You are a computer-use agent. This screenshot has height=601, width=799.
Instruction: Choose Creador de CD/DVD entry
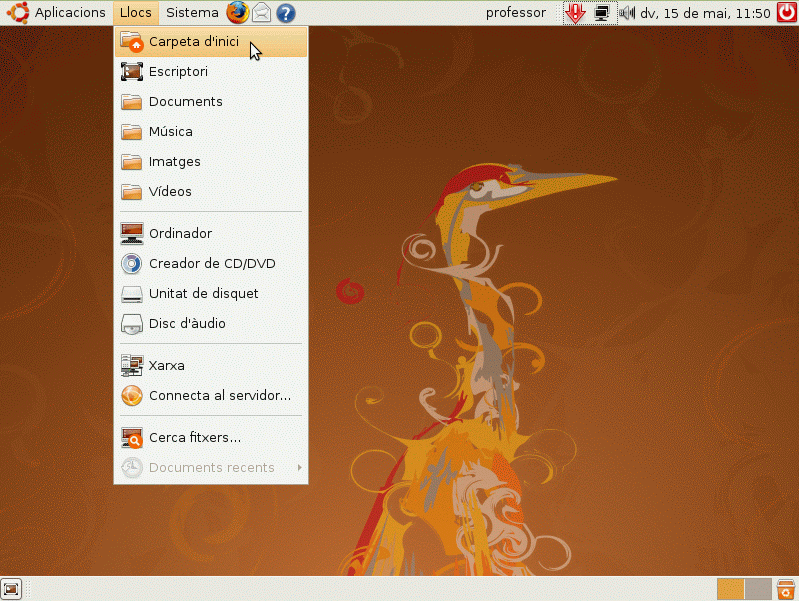point(211,263)
